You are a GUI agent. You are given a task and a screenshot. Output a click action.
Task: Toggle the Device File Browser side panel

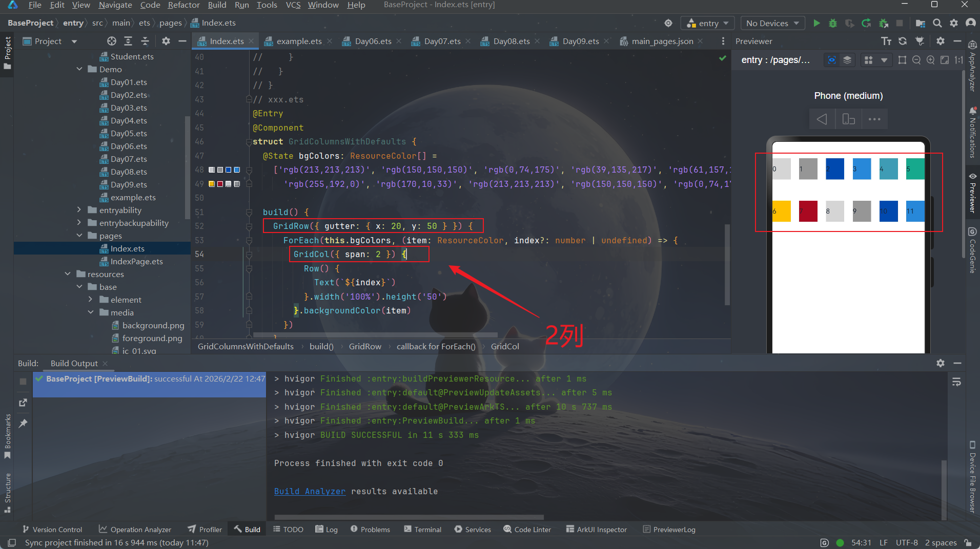tap(972, 477)
